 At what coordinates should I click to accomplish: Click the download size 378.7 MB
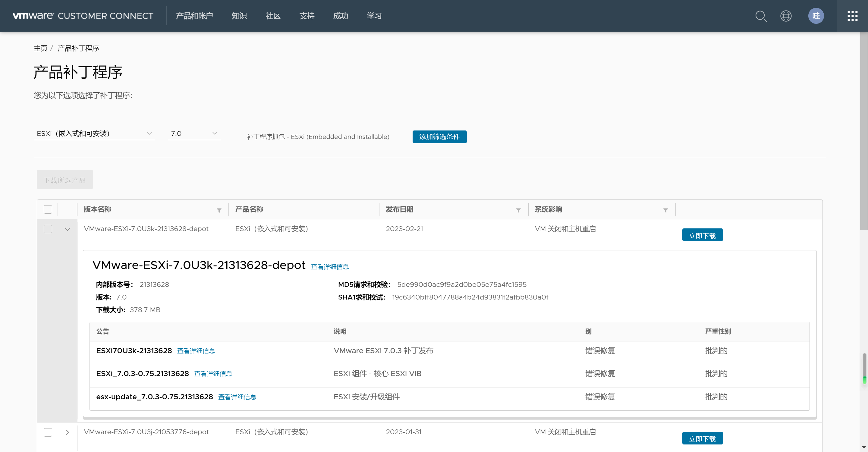click(145, 310)
